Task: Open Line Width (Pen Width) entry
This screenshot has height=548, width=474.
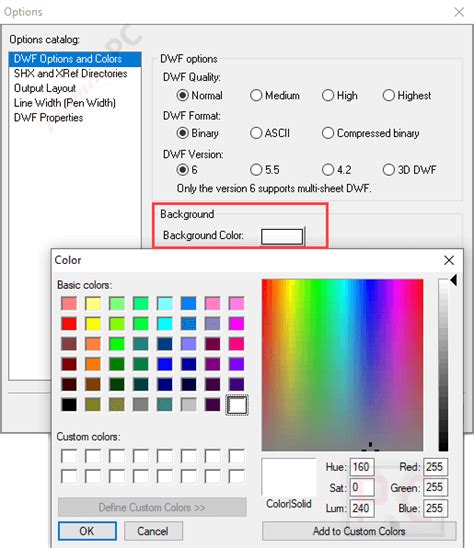Action: (x=75, y=103)
